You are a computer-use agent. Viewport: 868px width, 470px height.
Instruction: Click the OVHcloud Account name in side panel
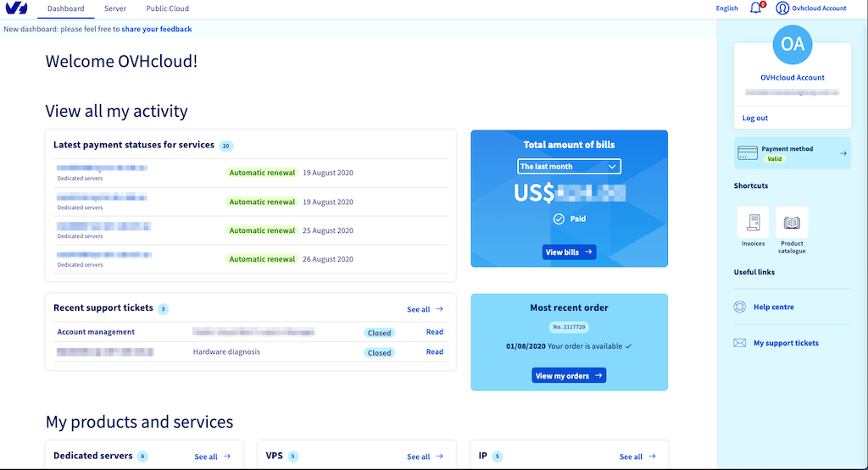tap(793, 77)
